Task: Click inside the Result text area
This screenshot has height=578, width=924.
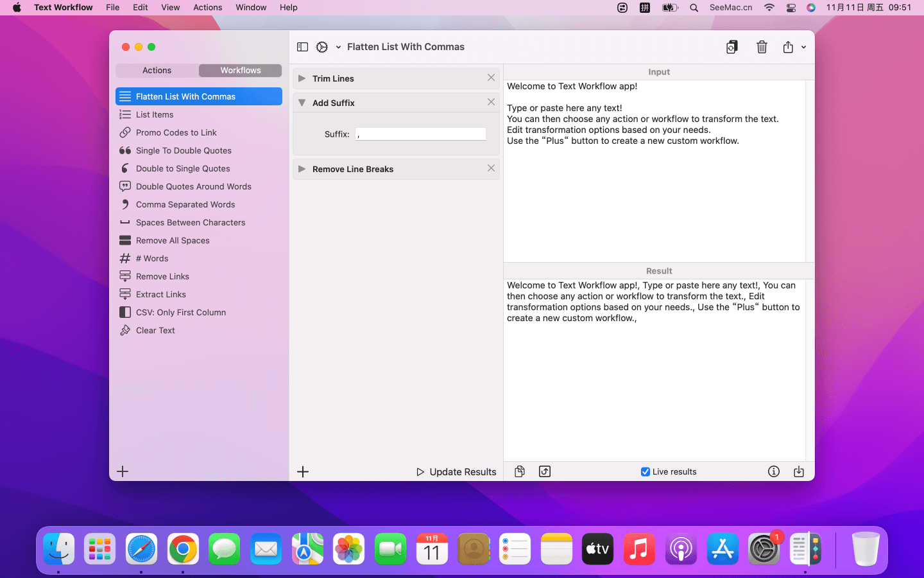Action: [x=654, y=369]
